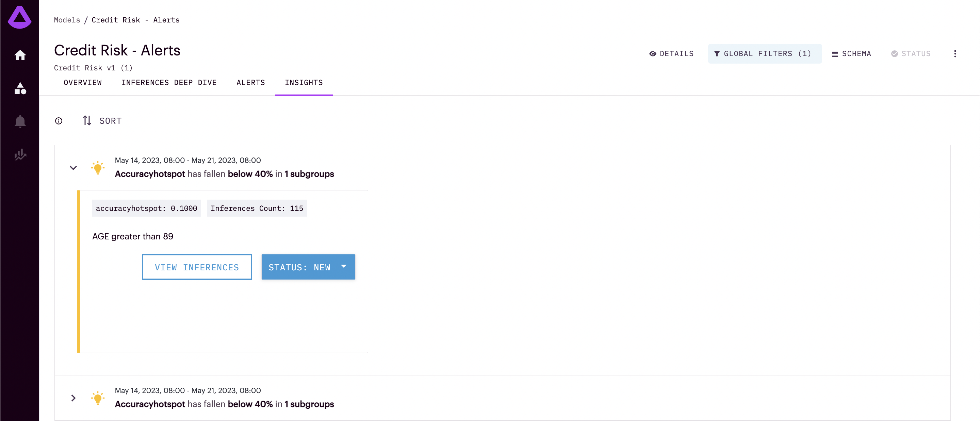The width and height of the screenshot is (980, 421).
Task: Open the three-dot more options menu
Action: (954, 54)
